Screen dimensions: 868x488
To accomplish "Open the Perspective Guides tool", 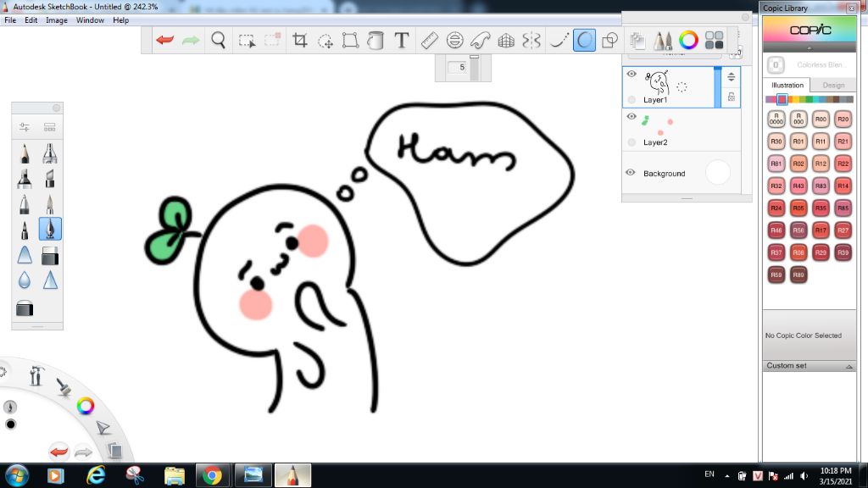I will [506, 40].
